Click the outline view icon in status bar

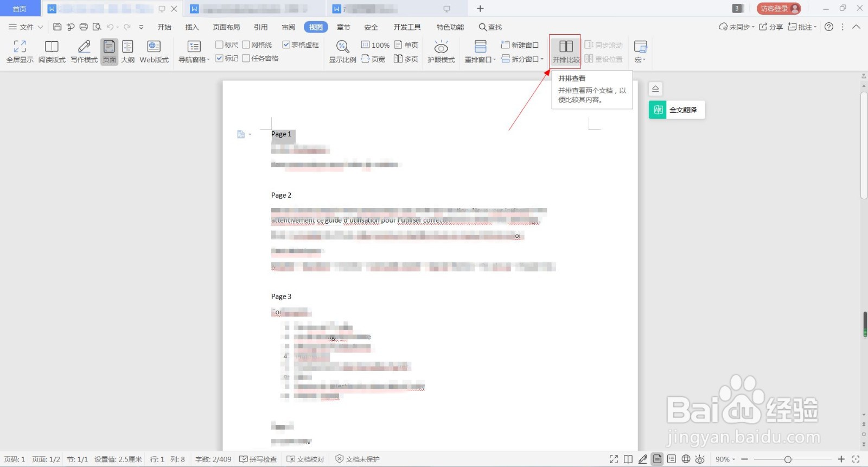pos(672,459)
